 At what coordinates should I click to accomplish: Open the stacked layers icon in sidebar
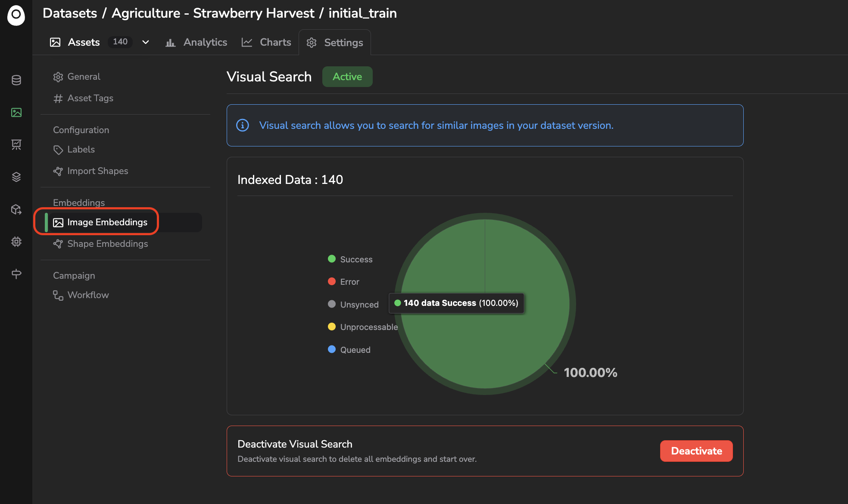pos(16,177)
